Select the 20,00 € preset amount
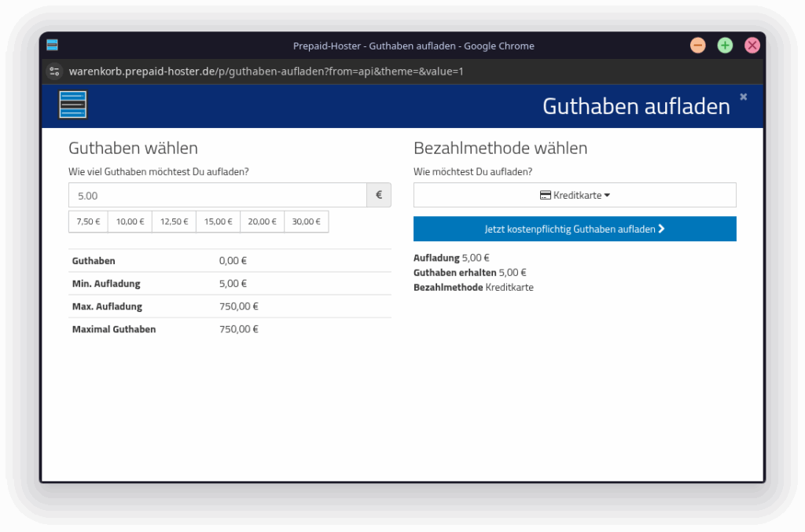The image size is (805, 532). 263,222
